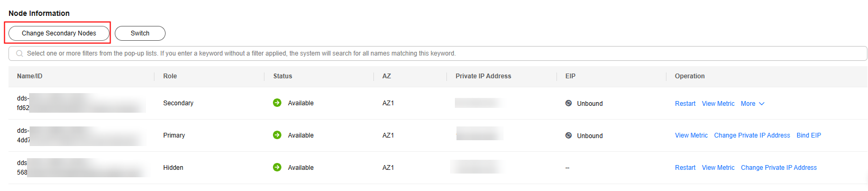Click the Switch button
Viewport: 868px width, 191px height.
140,33
